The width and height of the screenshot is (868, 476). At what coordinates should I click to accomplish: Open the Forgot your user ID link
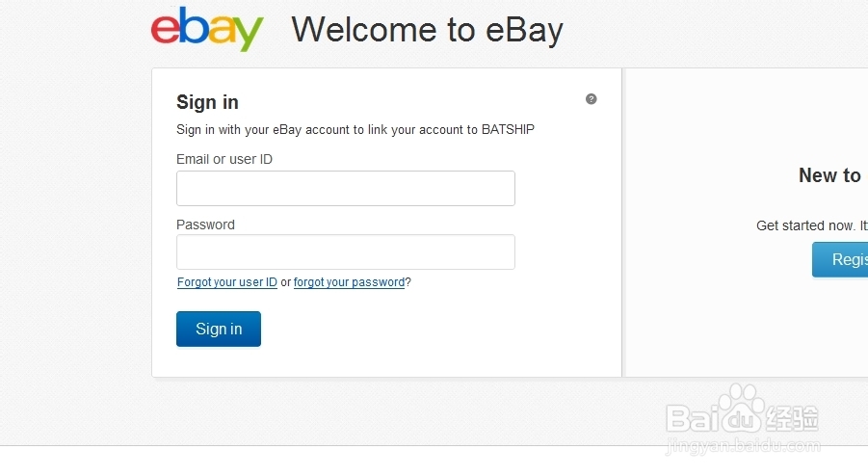coord(227,282)
